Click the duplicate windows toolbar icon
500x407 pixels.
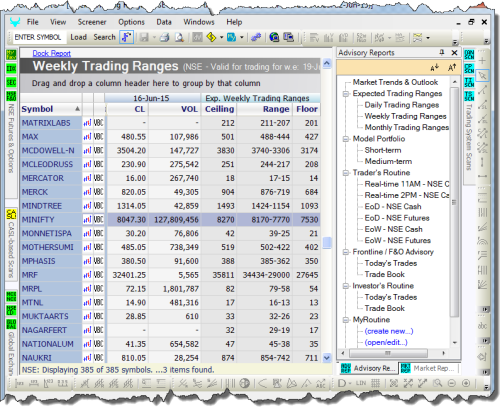click(288, 37)
